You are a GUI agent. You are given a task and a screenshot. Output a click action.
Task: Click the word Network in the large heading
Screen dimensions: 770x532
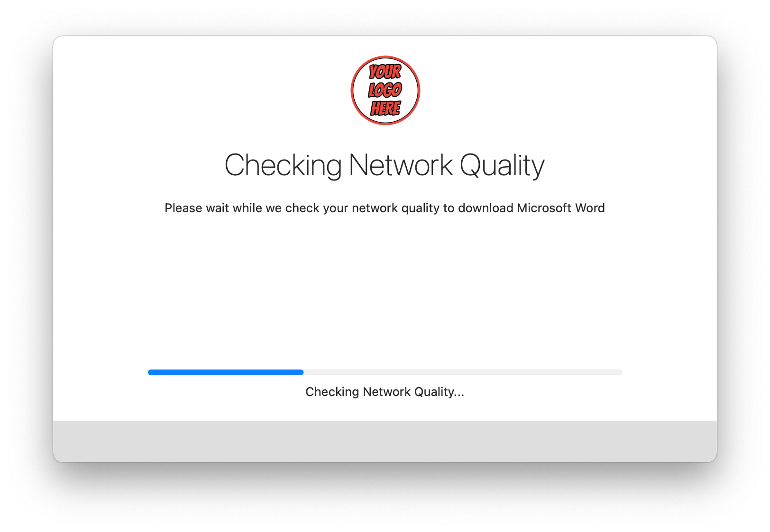pyautogui.click(x=401, y=165)
